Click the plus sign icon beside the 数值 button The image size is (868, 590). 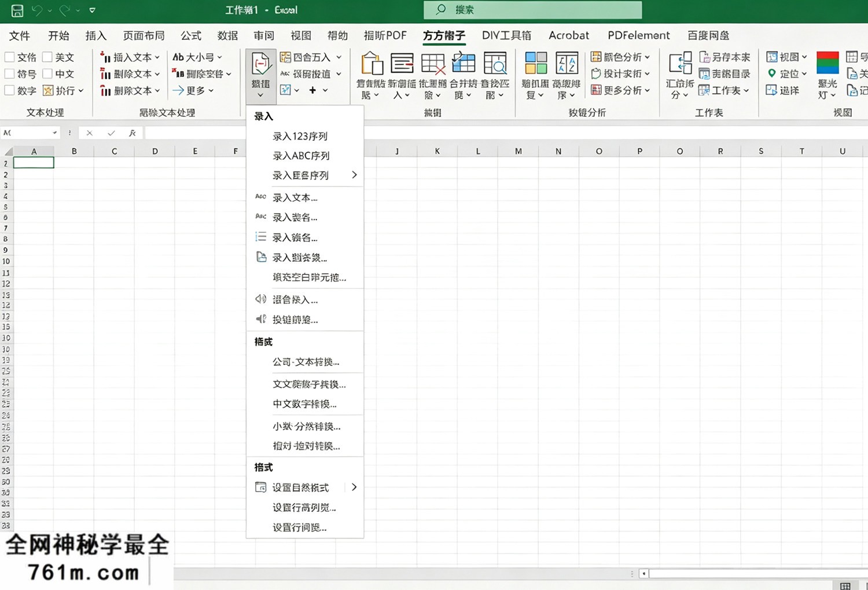pos(312,90)
